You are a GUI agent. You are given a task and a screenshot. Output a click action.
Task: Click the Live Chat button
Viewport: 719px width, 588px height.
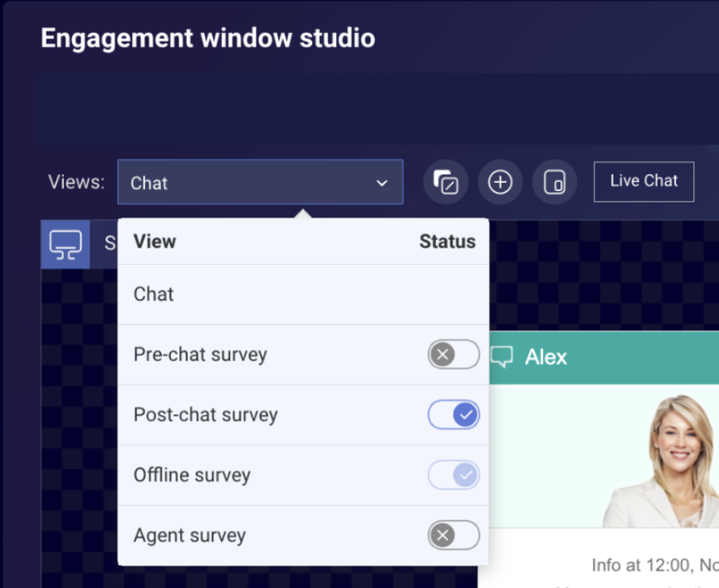pyautogui.click(x=643, y=182)
